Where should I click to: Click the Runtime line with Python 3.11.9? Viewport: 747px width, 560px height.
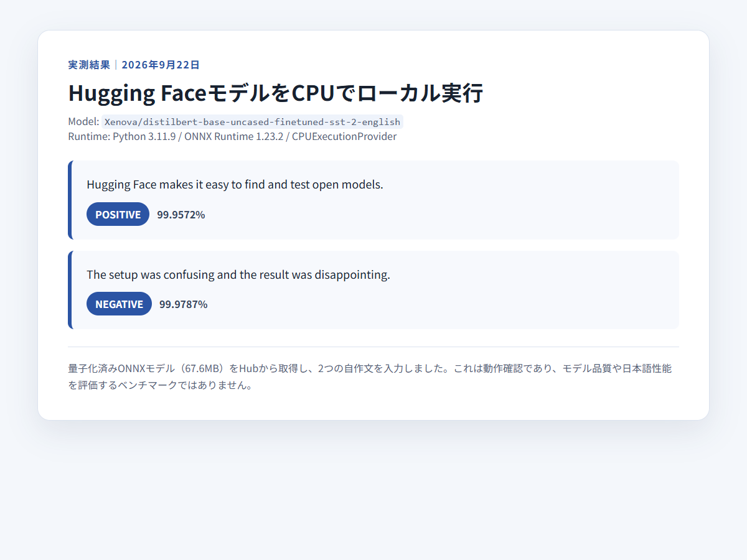point(232,136)
